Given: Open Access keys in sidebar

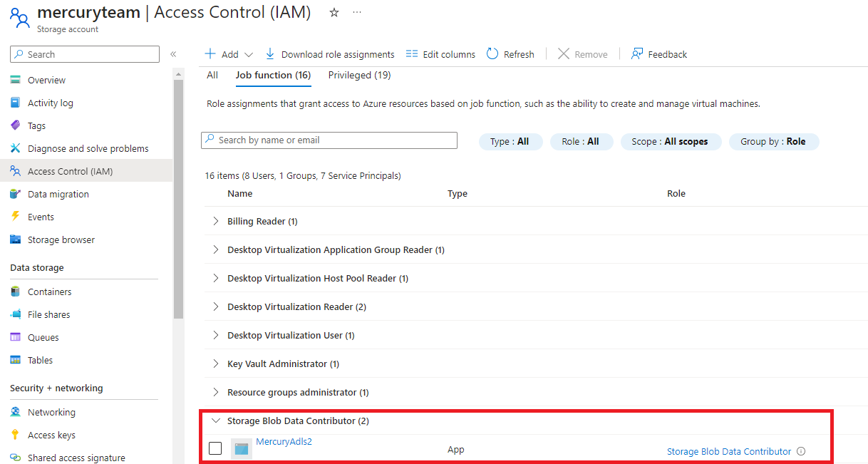Looking at the screenshot, I should click(x=51, y=435).
